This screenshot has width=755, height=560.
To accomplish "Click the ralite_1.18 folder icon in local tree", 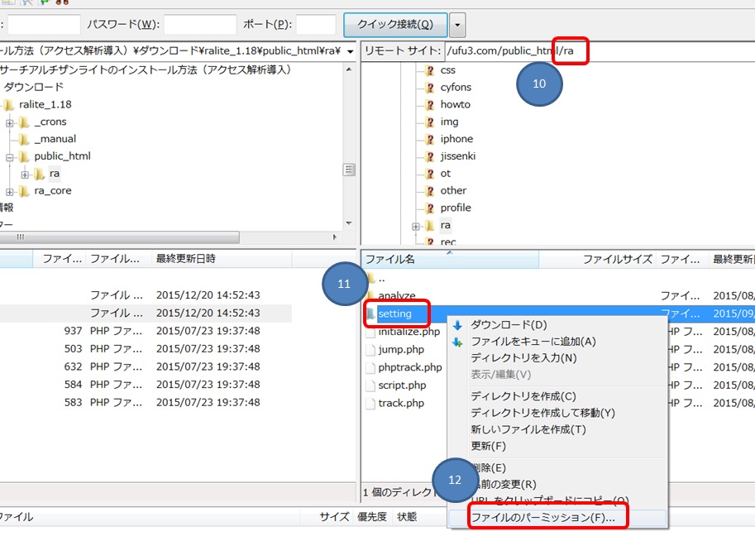I will tap(9, 105).
